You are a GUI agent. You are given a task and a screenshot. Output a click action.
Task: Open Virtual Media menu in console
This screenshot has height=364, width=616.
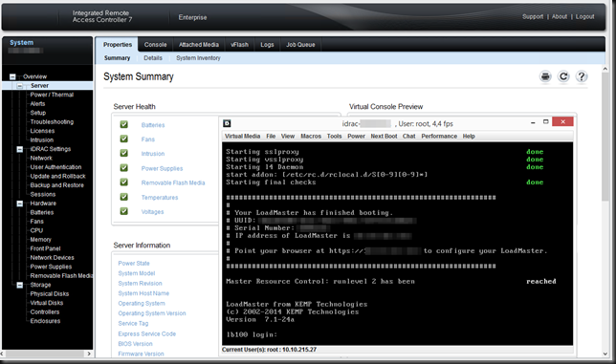click(x=242, y=136)
